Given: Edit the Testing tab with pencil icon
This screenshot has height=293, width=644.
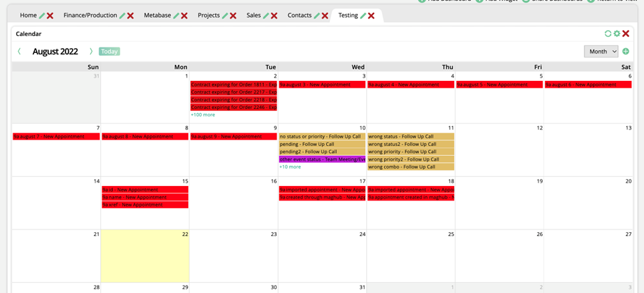Looking at the screenshot, I should point(363,15).
